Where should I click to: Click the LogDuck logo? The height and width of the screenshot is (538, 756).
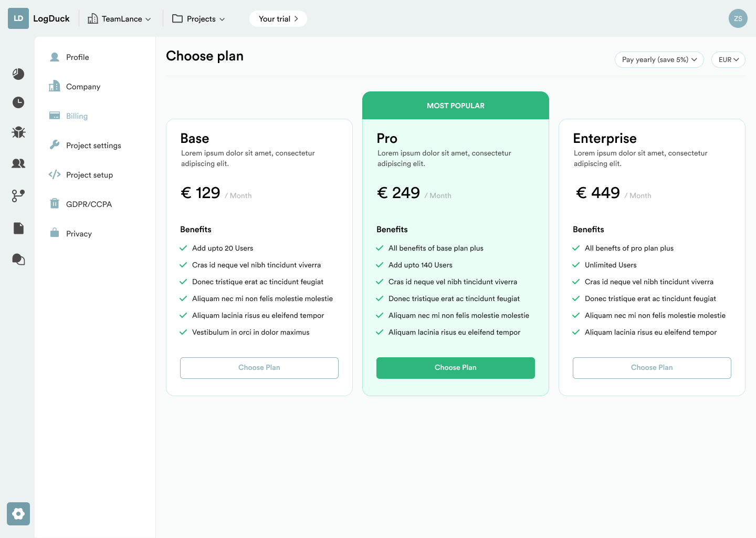(39, 18)
